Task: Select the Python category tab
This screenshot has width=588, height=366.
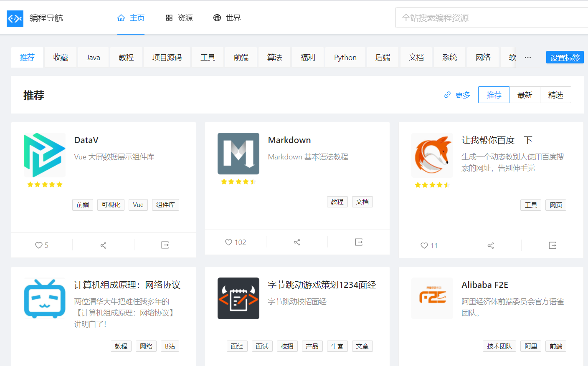Action: [x=345, y=57]
